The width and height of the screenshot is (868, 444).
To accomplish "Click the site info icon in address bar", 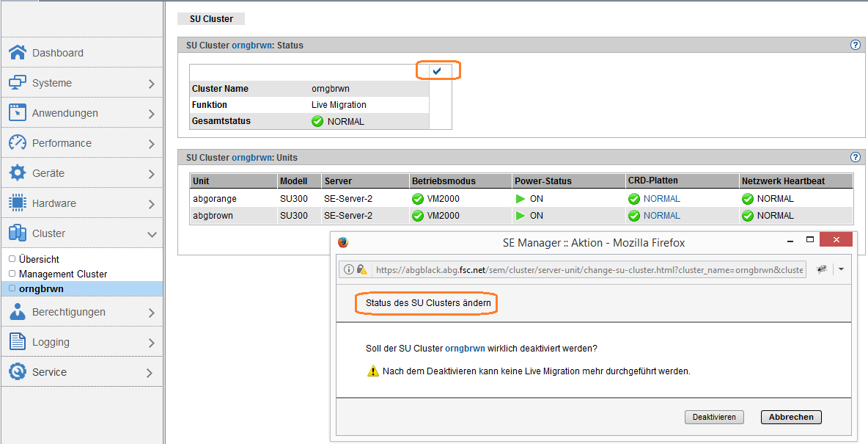I will click(349, 269).
